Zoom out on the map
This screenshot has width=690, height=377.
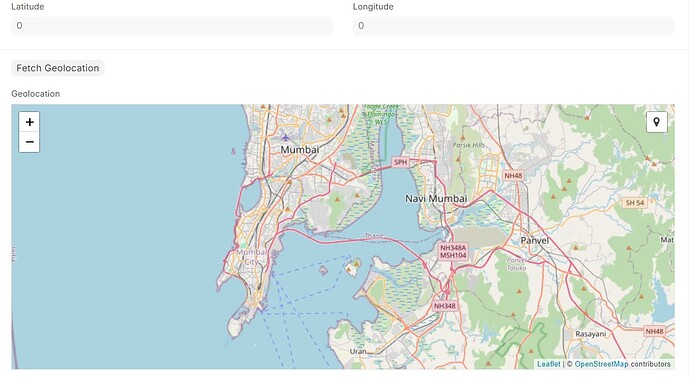click(x=29, y=142)
